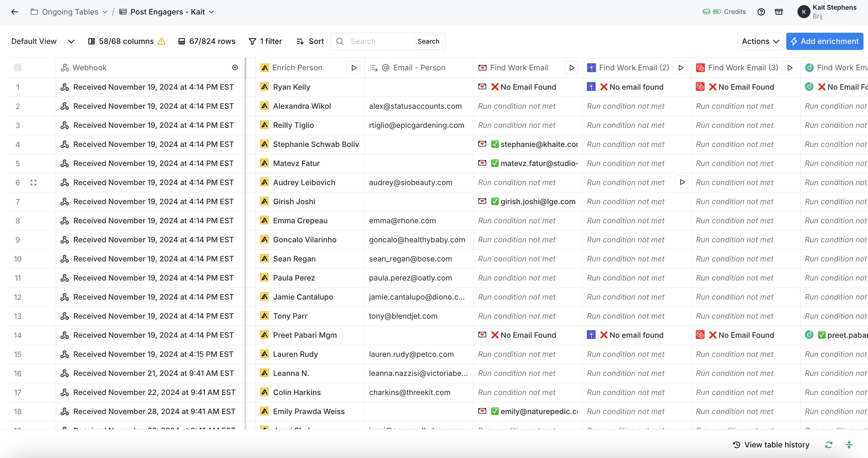Click the purple icon in Find Work Email (2) header
The width and height of the screenshot is (868, 458).
coord(591,68)
